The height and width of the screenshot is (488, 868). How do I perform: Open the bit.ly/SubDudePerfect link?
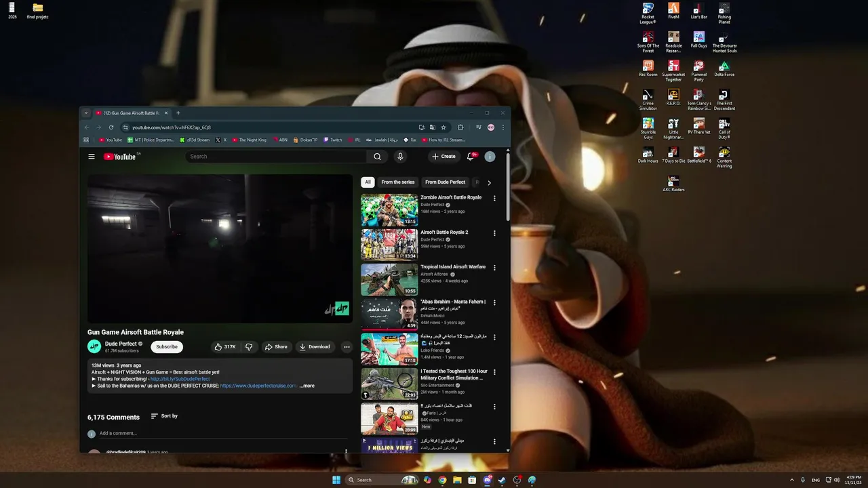(x=180, y=379)
